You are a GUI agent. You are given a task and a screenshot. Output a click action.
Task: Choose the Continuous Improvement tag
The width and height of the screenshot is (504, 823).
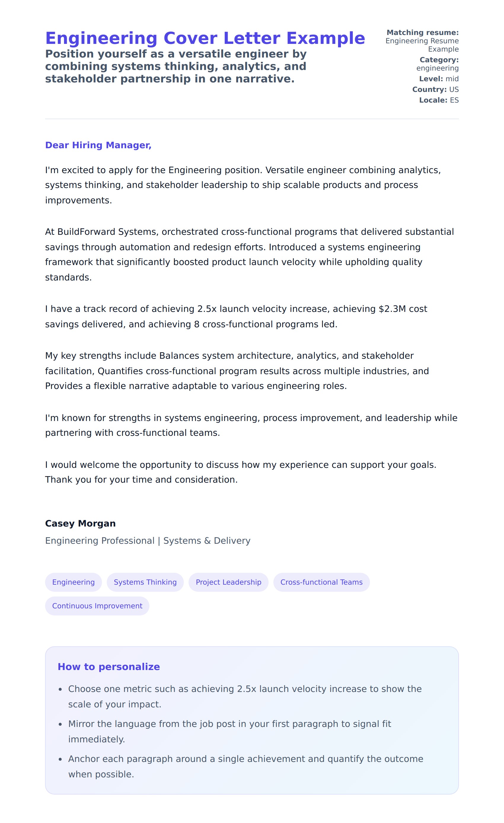coord(97,606)
